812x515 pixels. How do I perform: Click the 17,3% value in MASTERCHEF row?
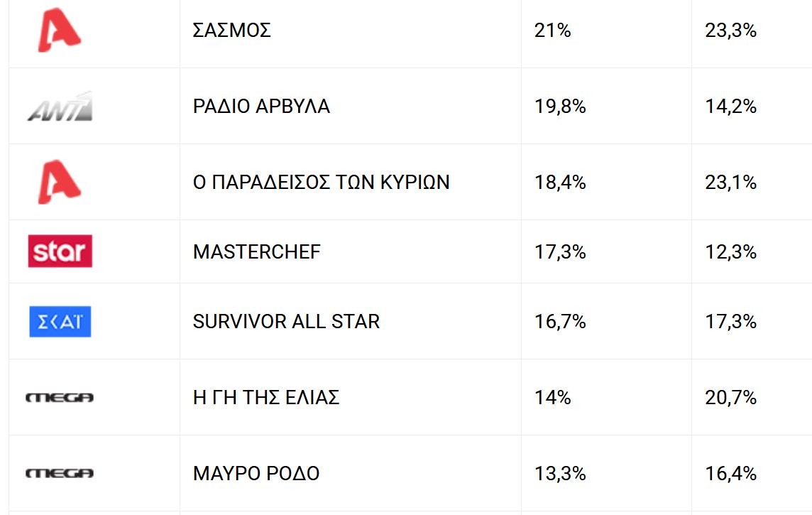pos(560,251)
